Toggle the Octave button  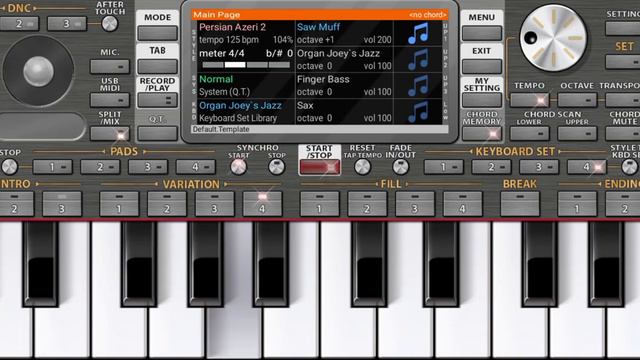coord(577,100)
